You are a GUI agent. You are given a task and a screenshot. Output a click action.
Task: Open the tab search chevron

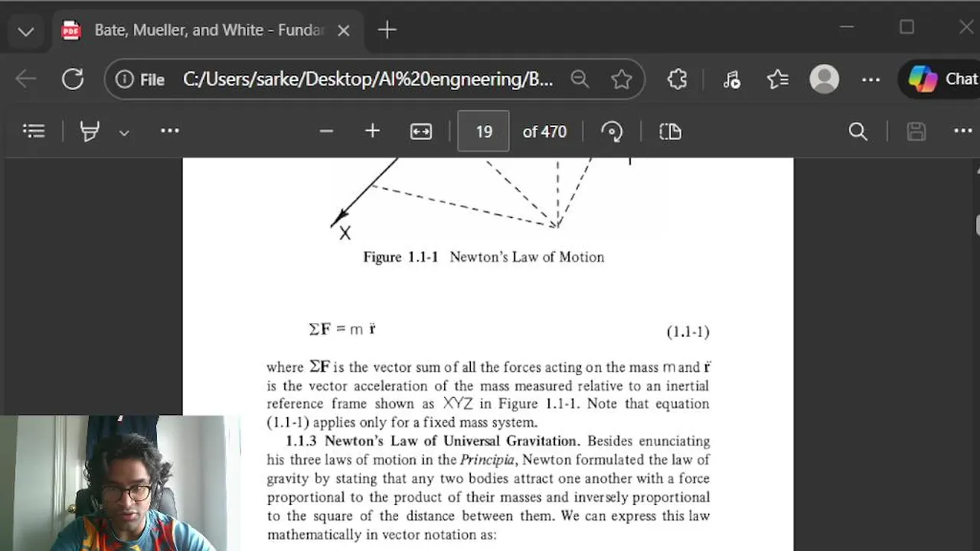click(x=25, y=31)
